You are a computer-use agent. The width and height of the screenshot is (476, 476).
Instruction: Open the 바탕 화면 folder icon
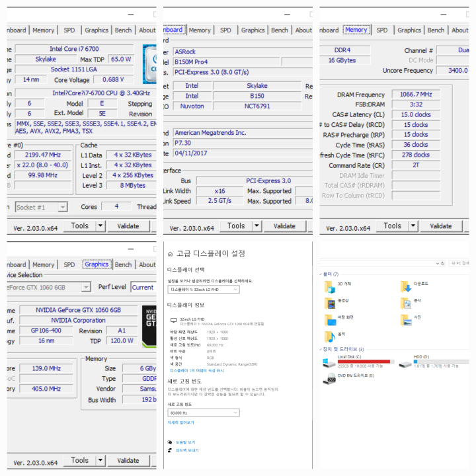pos(330,320)
